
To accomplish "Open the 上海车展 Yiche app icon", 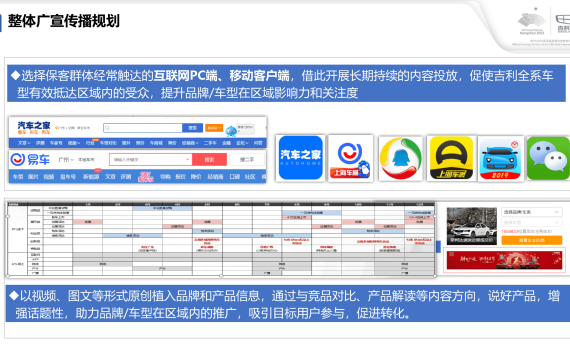I will click(x=350, y=158).
